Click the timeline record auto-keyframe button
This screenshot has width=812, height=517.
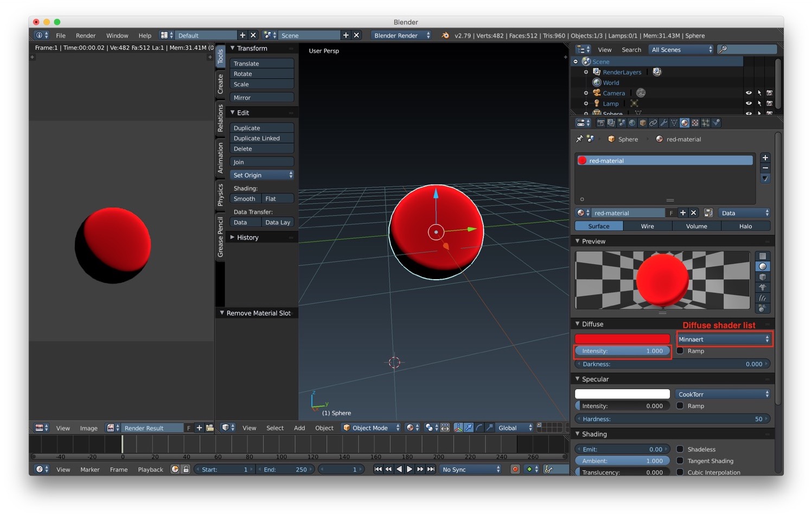coord(515,469)
